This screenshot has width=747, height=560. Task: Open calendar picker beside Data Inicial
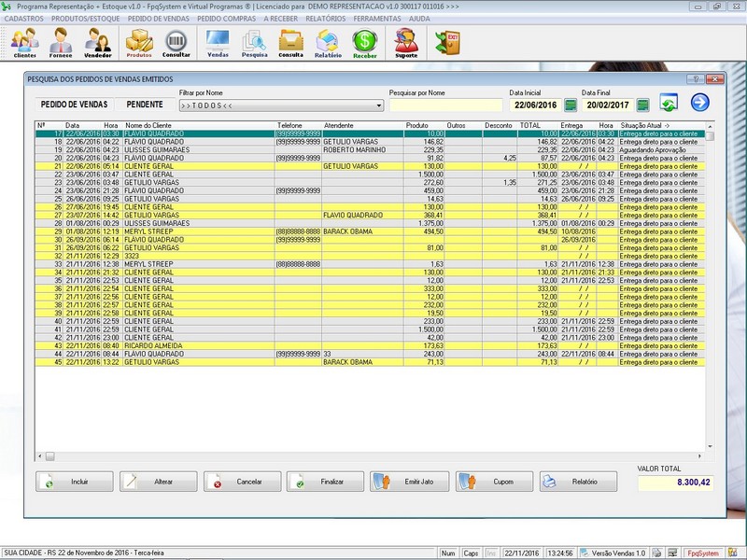(x=571, y=105)
